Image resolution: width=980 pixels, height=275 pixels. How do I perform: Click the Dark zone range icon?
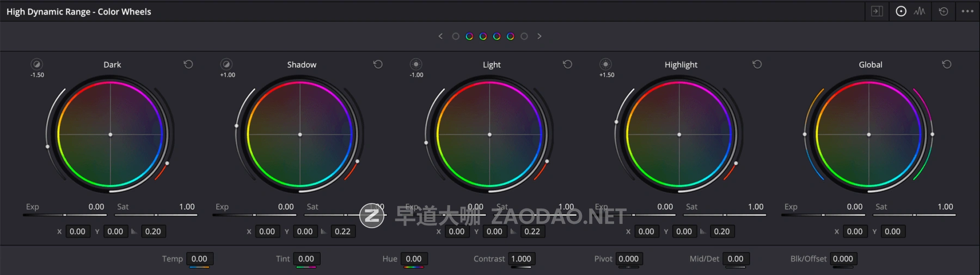[36, 64]
